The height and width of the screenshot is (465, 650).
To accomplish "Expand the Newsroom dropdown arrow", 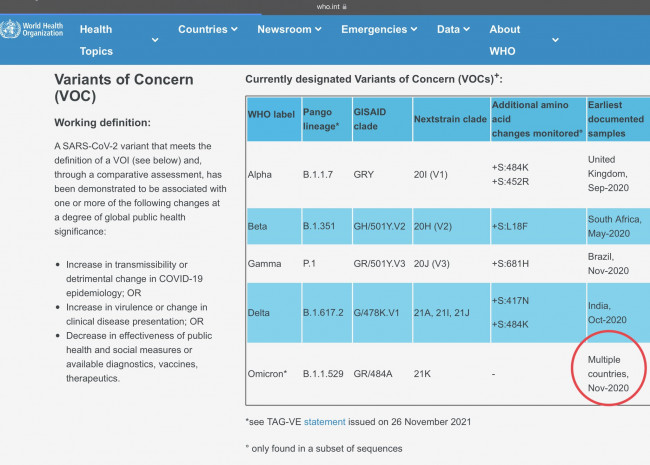I will pos(318,29).
